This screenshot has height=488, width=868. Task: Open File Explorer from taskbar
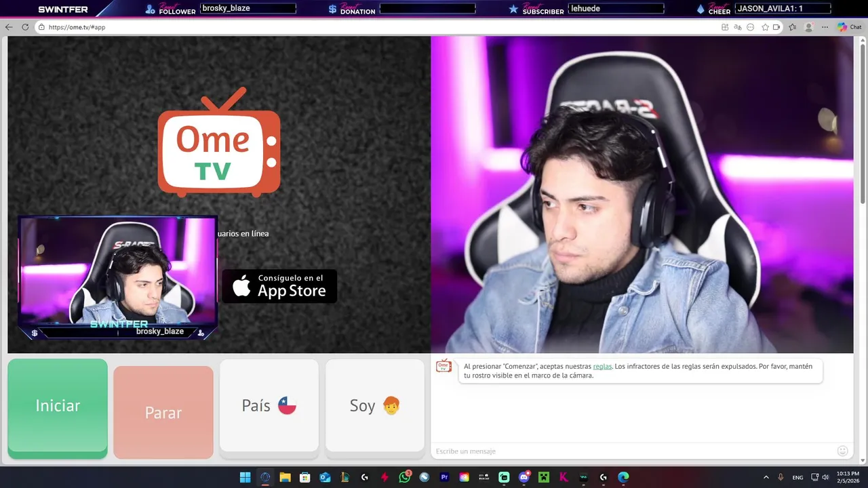(x=285, y=477)
